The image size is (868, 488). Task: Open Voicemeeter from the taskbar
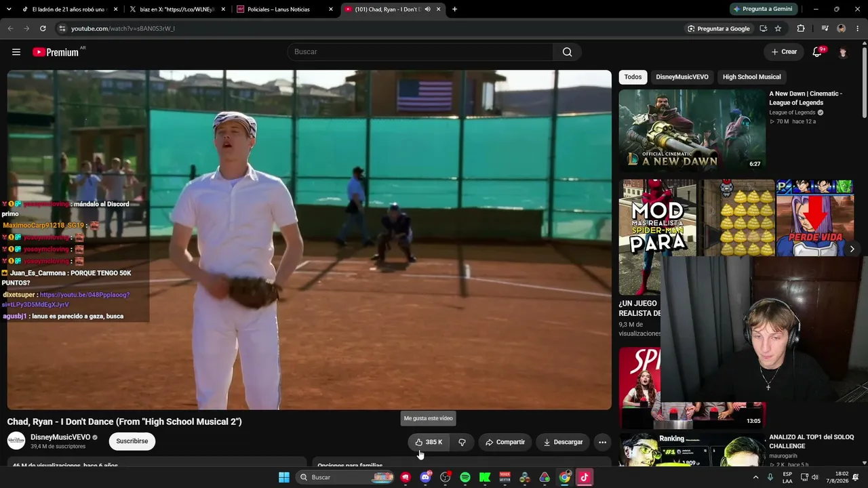tap(505, 477)
